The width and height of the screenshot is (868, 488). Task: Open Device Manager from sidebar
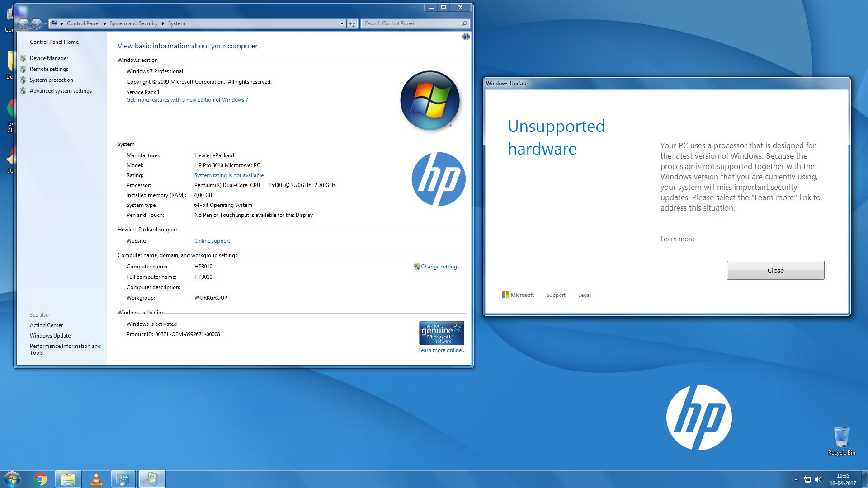click(x=49, y=58)
